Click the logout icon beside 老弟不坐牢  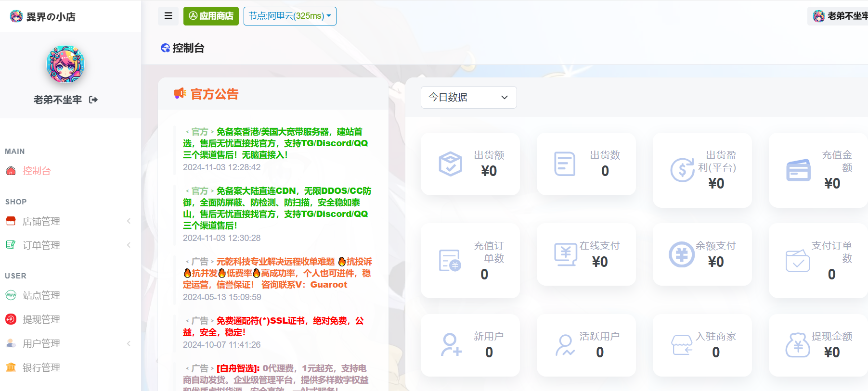tap(93, 100)
